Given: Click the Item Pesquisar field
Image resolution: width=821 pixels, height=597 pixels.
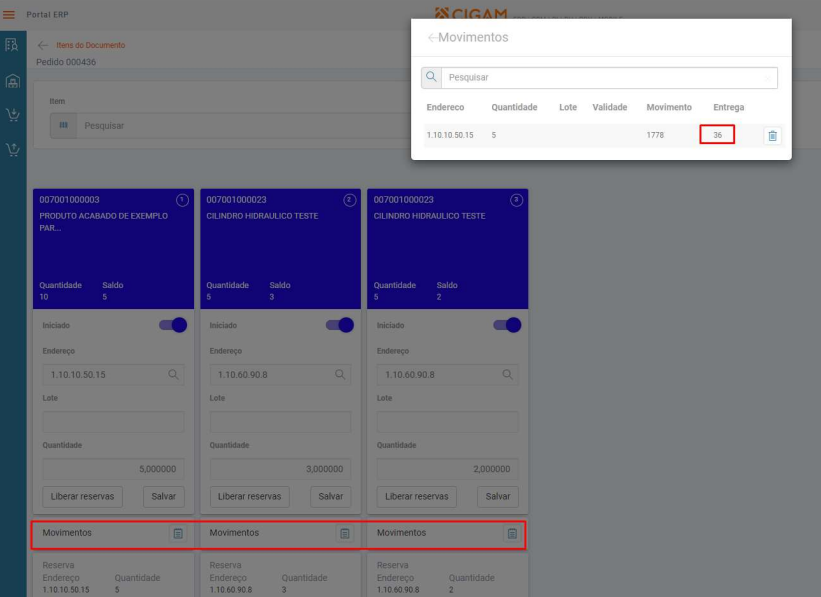Looking at the screenshot, I should pos(243,126).
